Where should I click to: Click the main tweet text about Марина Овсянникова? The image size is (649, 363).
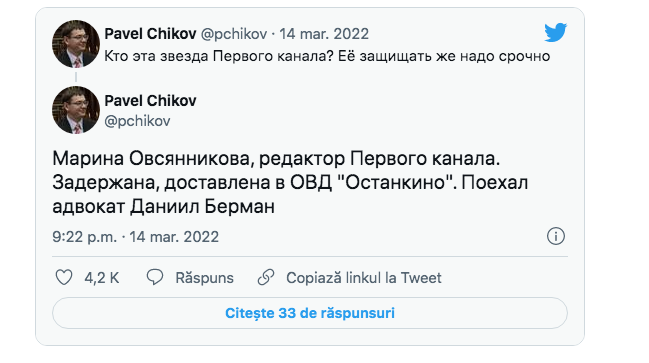click(290, 182)
